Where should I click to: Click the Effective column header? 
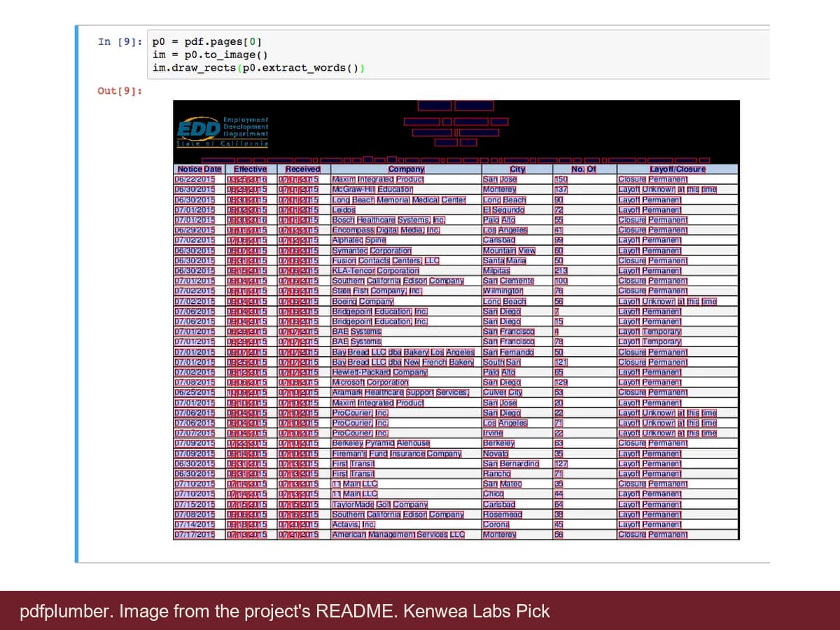point(250,169)
